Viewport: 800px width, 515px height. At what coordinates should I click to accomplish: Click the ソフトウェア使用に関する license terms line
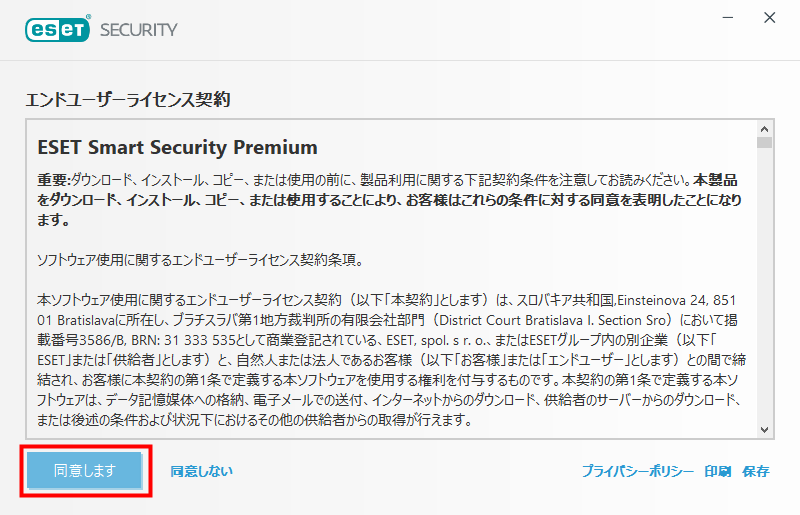pos(201,260)
